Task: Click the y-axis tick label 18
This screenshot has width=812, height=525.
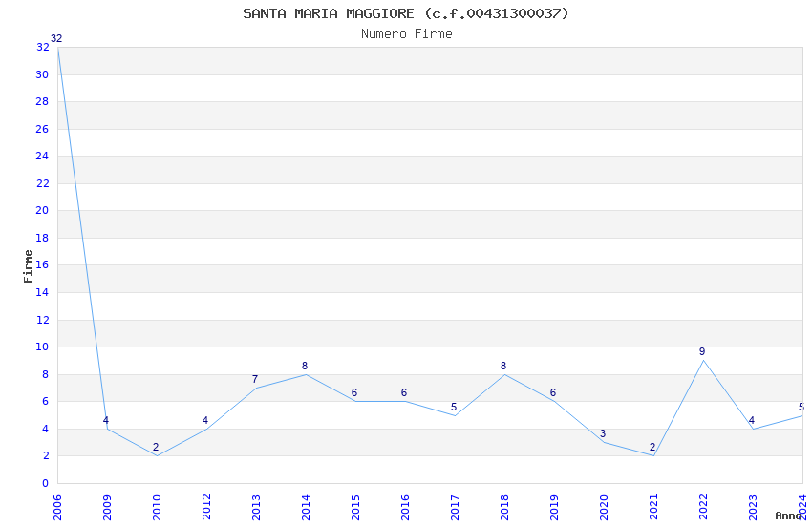Action: pos(42,238)
